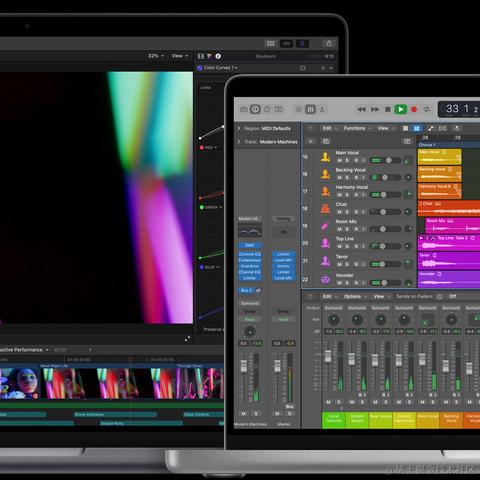Screen dimensions: 480x480
Task: Mute the Top Line track
Action: pos(339,247)
